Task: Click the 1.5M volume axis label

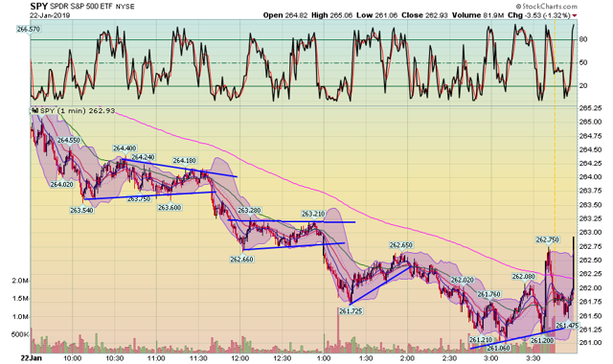Action: 20,298
